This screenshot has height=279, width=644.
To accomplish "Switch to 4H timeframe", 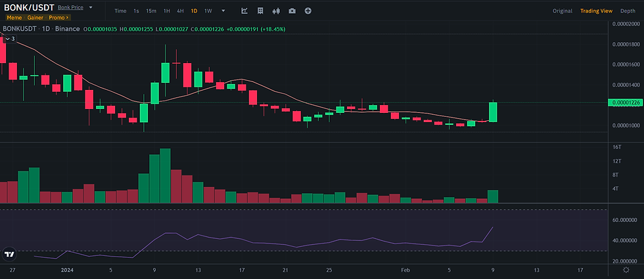I will (180, 11).
